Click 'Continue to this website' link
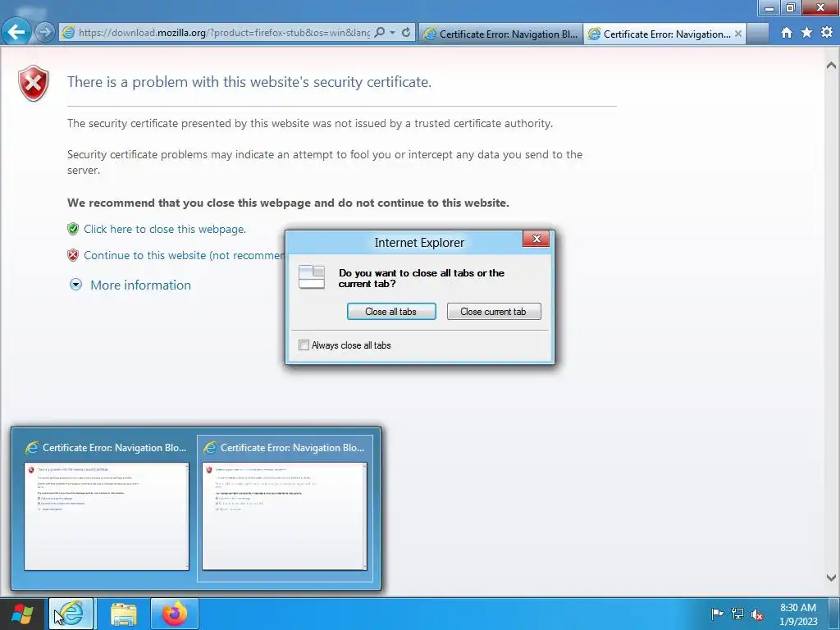Screen dimensions: 840x630 185,256
